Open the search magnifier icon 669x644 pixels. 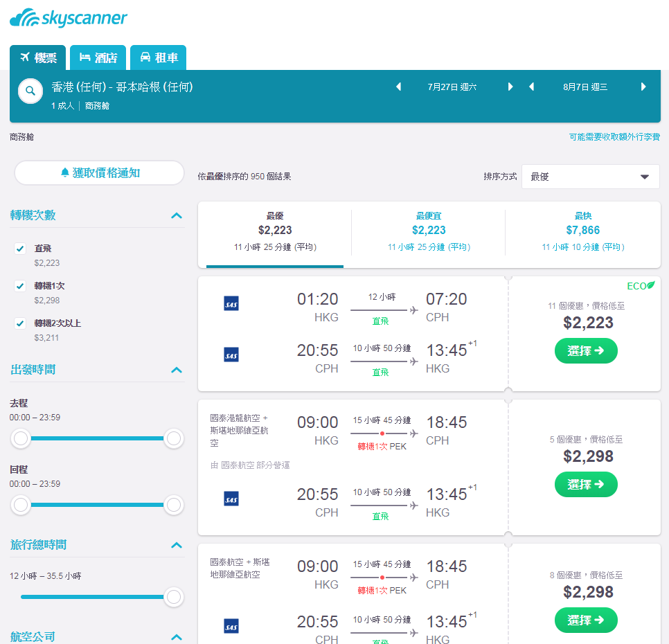[x=30, y=91]
